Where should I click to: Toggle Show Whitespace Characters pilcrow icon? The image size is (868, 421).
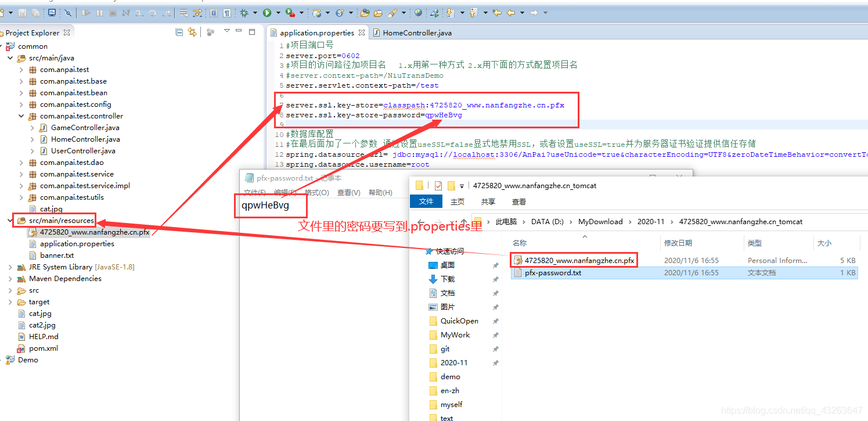click(x=227, y=13)
